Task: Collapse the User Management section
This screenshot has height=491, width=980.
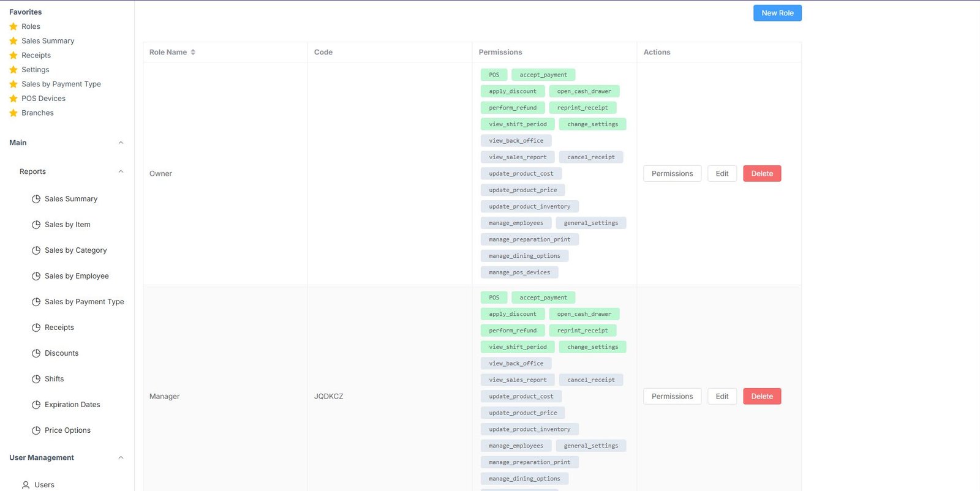Action: pyautogui.click(x=121, y=457)
